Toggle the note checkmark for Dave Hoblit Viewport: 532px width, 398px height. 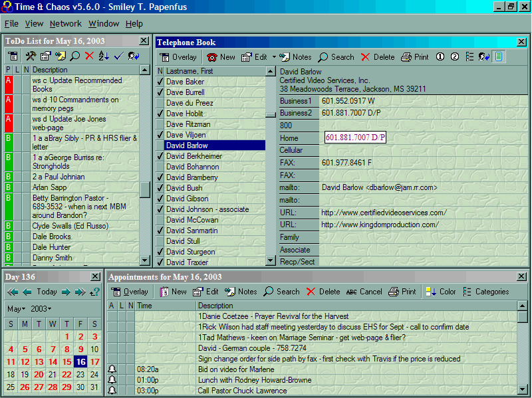point(160,114)
